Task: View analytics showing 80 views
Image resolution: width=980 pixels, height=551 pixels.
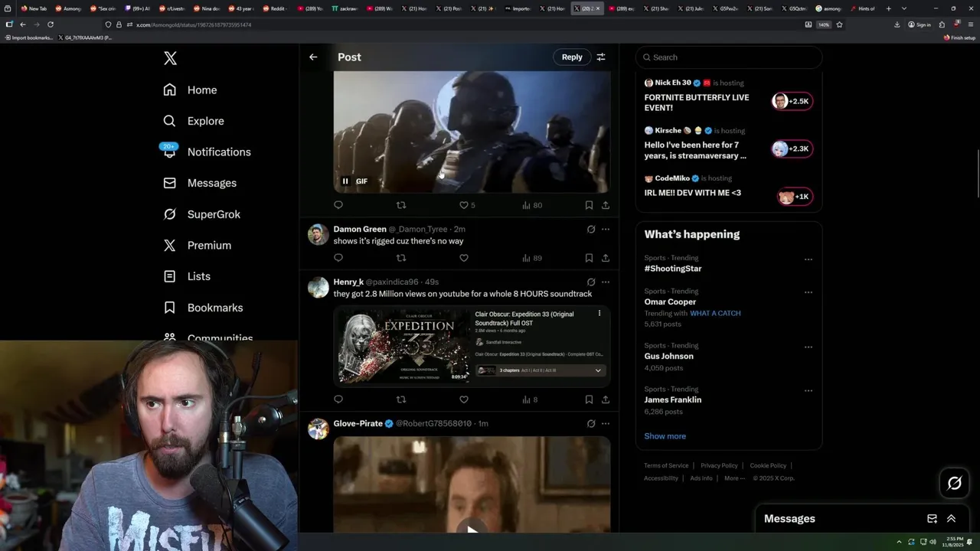Action: (532, 205)
